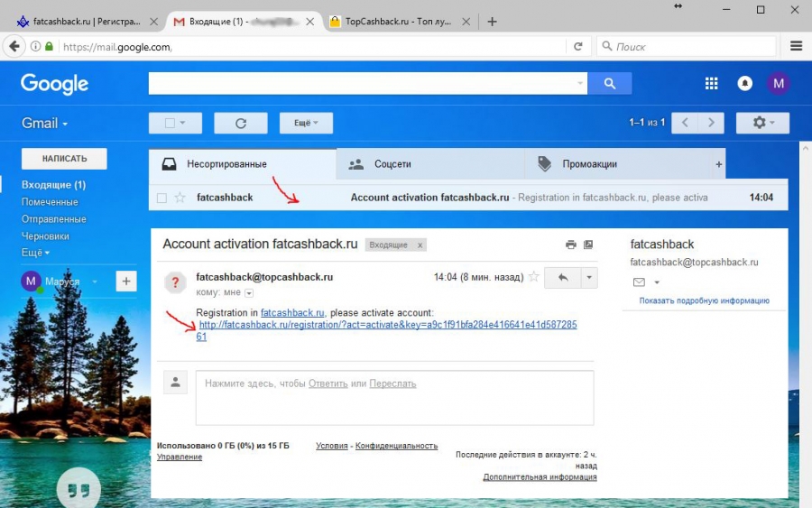Click the sender's question mark avatar
This screenshot has height=508, width=812.
pos(176,282)
